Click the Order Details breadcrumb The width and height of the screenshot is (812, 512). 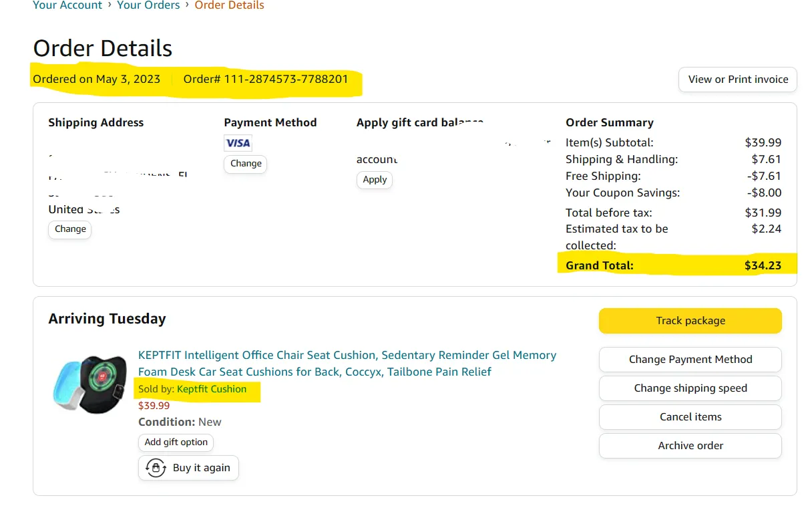point(229,5)
